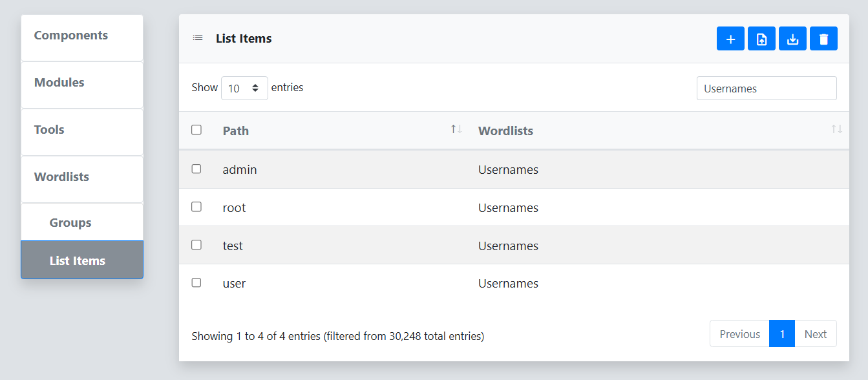Open Tools in the sidebar
This screenshot has height=380, width=868.
pyautogui.click(x=82, y=132)
